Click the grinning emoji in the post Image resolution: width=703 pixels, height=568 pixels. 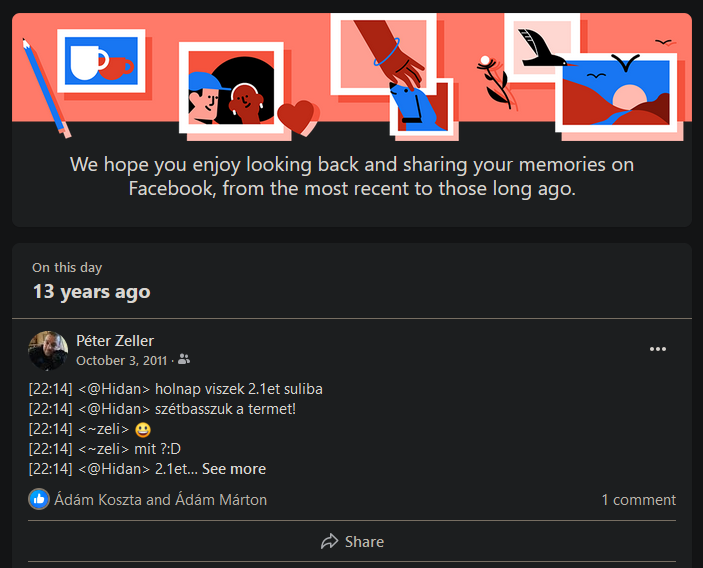[143, 430]
